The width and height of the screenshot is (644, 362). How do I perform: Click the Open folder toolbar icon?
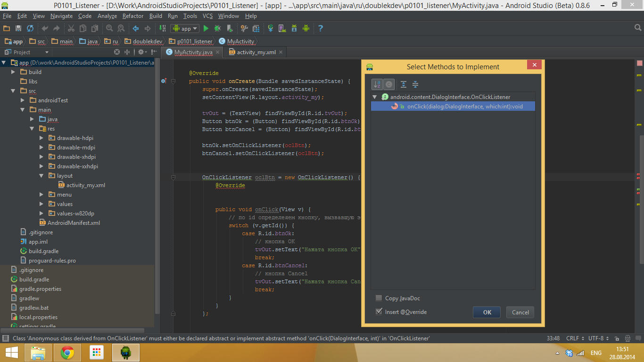point(7,28)
